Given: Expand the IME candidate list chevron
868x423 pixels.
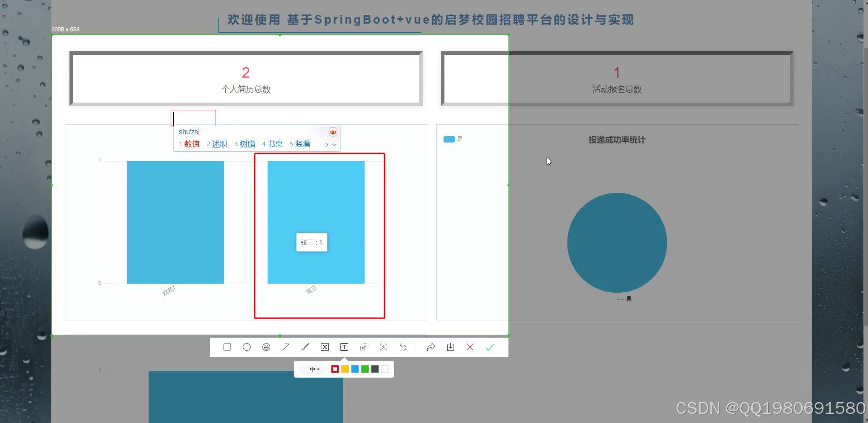Looking at the screenshot, I should (x=335, y=144).
